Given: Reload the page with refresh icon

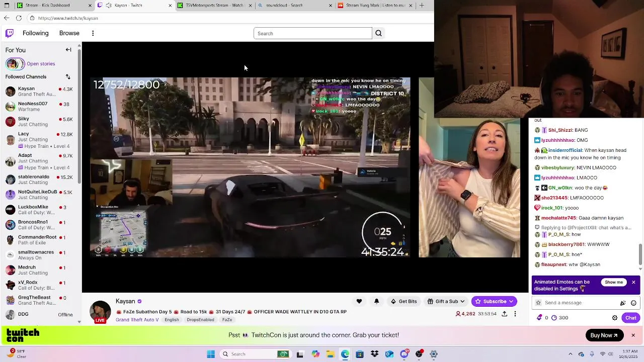Looking at the screenshot, I should coord(19,18).
